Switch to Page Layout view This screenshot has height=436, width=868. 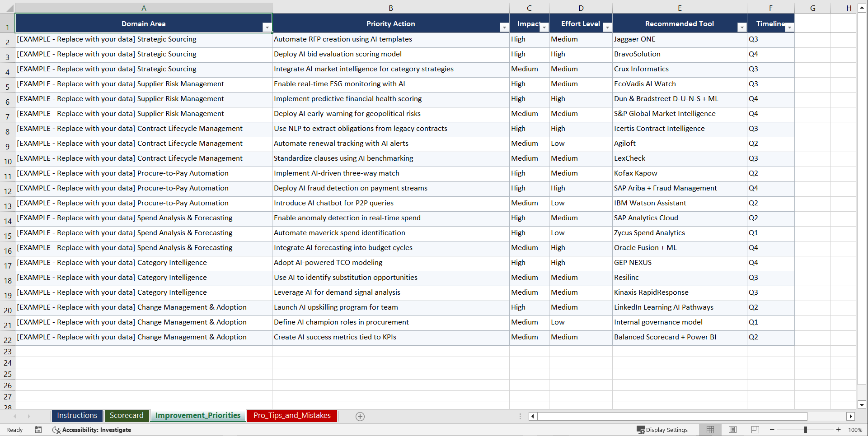(x=732, y=430)
